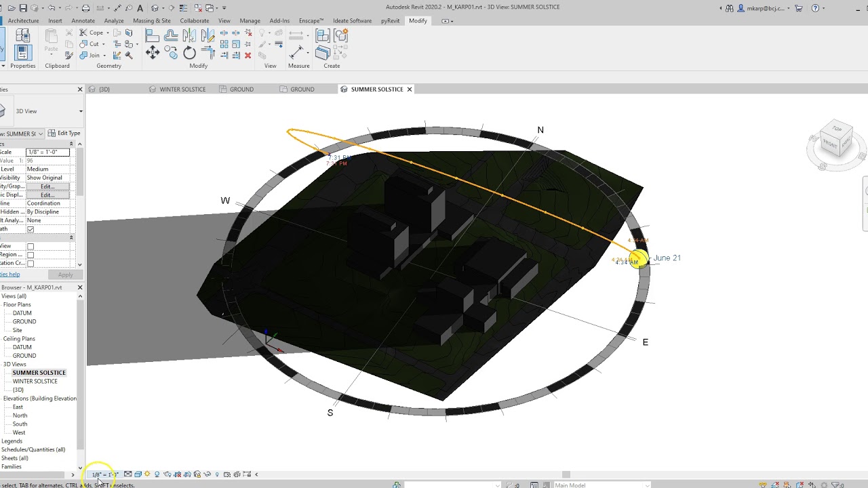Click the Demolish hammer icon
This screenshot has width=868, height=488.
pyautogui.click(x=128, y=56)
